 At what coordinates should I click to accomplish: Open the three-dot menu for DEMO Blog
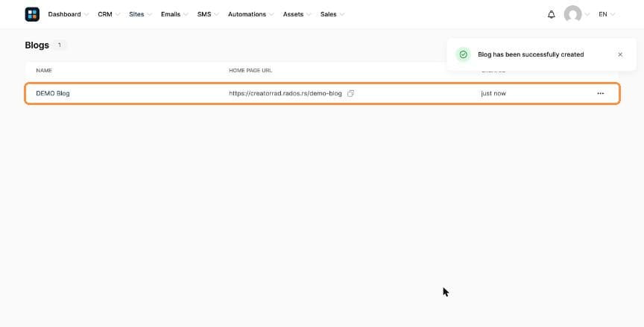click(601, 94)
